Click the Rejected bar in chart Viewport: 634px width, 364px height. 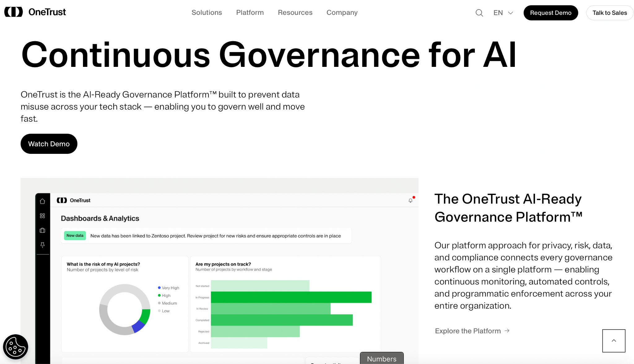pos(255,331)
